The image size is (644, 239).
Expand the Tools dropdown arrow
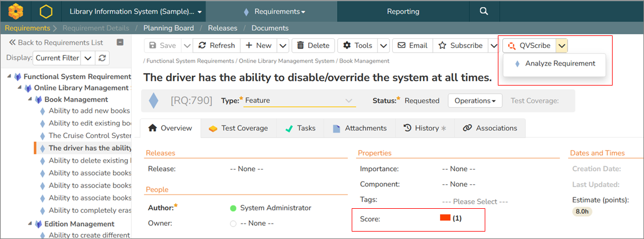pyautogui.click(x=384, y=46)
